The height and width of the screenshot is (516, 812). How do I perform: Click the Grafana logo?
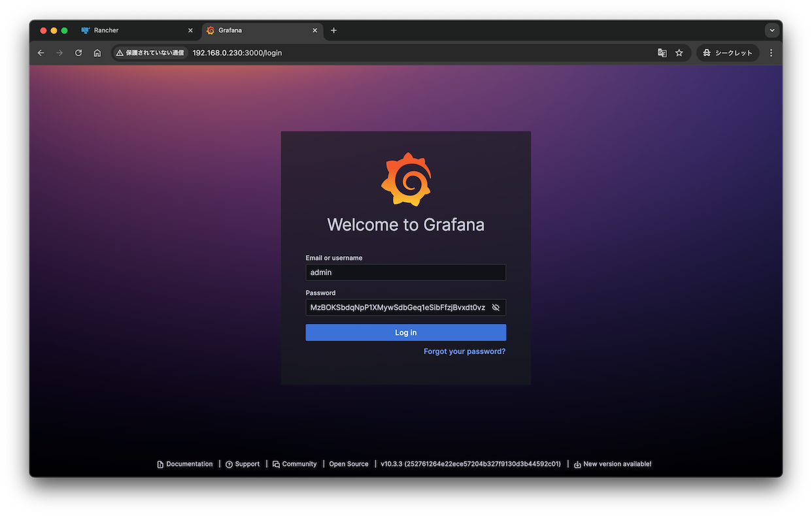[x=406, y=180]
